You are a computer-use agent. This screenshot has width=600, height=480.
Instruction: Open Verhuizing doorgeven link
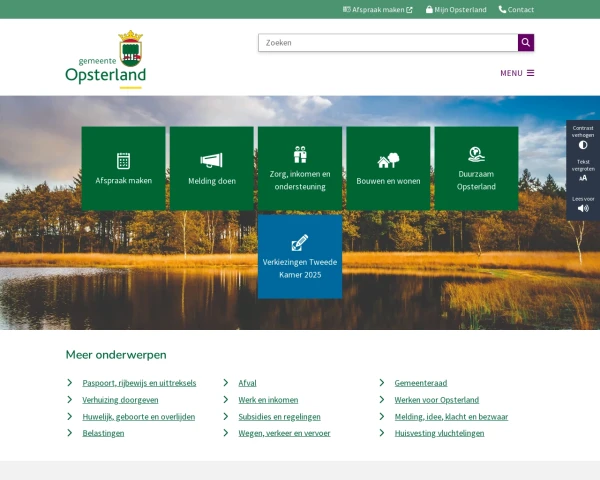click(120, 400)
